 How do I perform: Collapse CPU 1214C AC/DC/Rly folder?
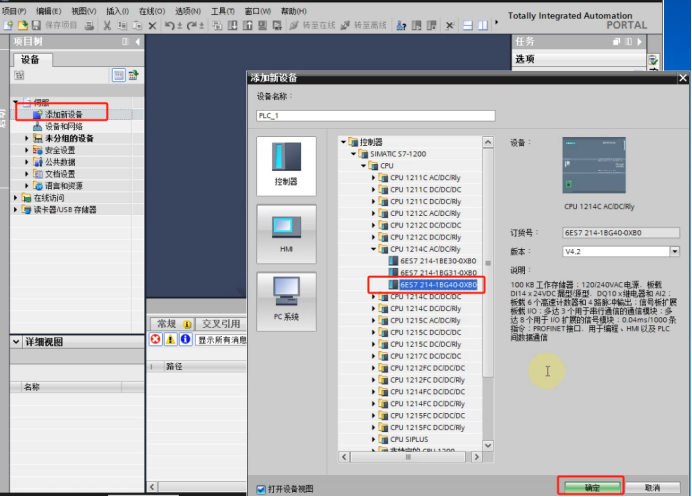pyautogui.click(x=373, y=249)
